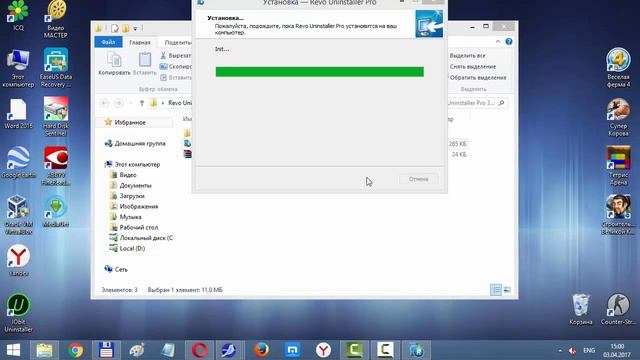
Task: Go back with Explorer's back arrow
Action: point(104,103)
